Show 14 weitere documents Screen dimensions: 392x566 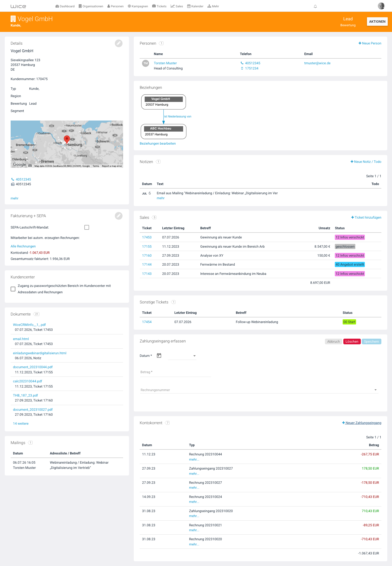point(21,423)
